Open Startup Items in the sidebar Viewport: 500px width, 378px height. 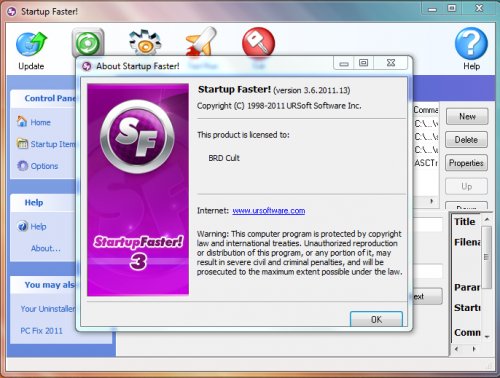(53, 144)
